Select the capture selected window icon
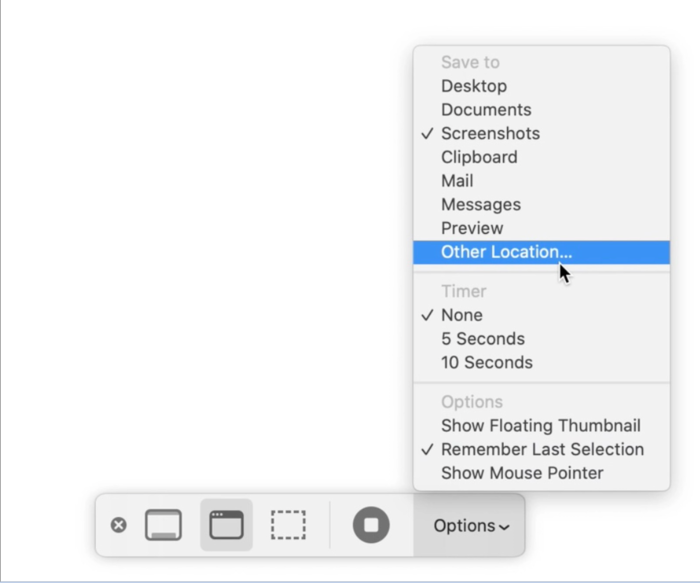The width and height of the screenshot is (700, 583). tap(226, 525)
